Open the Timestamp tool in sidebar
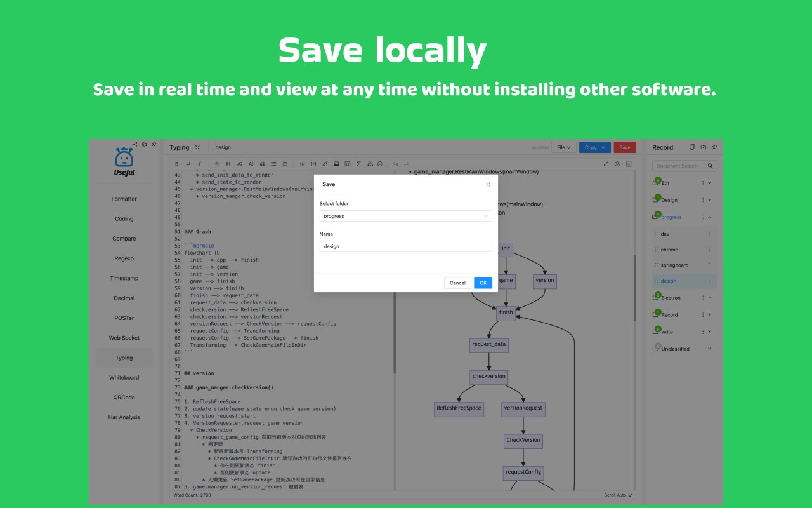The height and width of the screenshot is (508, 812). [124, 278]
